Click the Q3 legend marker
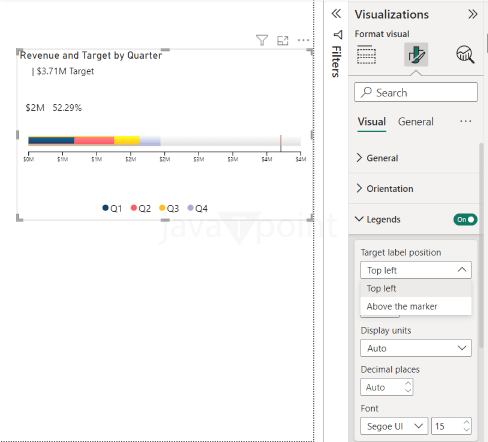Screen dimensions: 488x442 click(162, 208)
